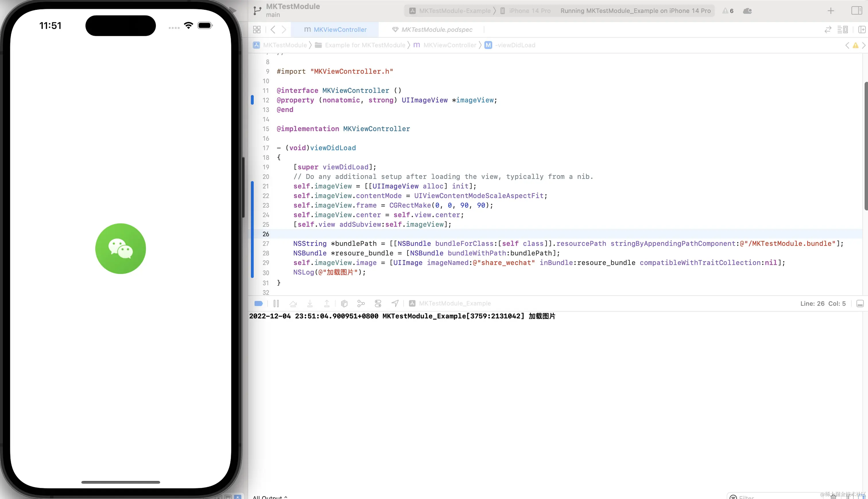
Task: Click the simulator battery icon
Action: [x=205, y=25]
